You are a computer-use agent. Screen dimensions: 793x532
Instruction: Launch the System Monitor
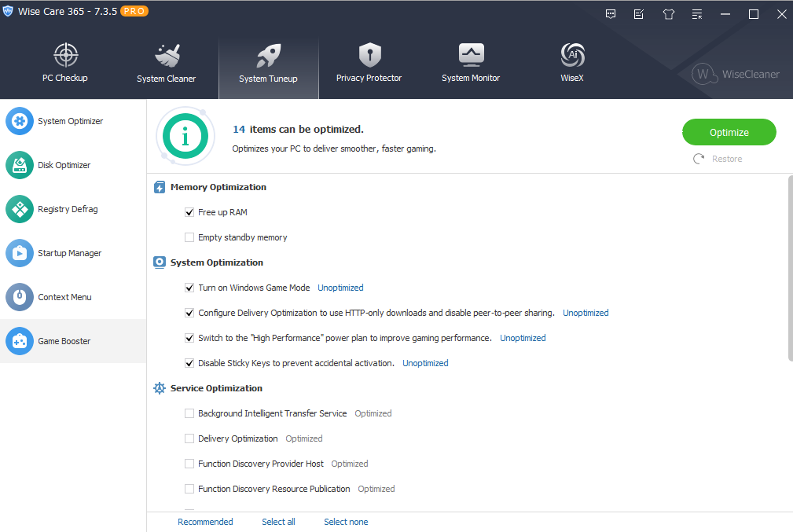click(x=470, y=63)
